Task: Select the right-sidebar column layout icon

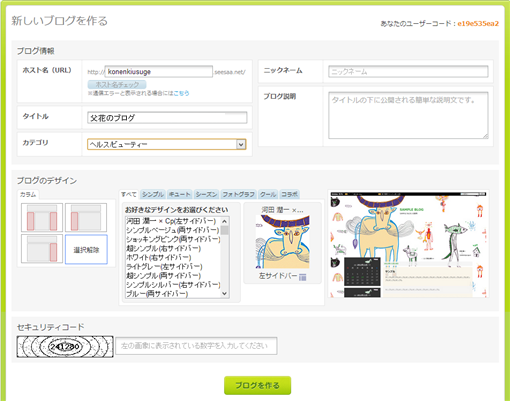Action: (42, 249)
